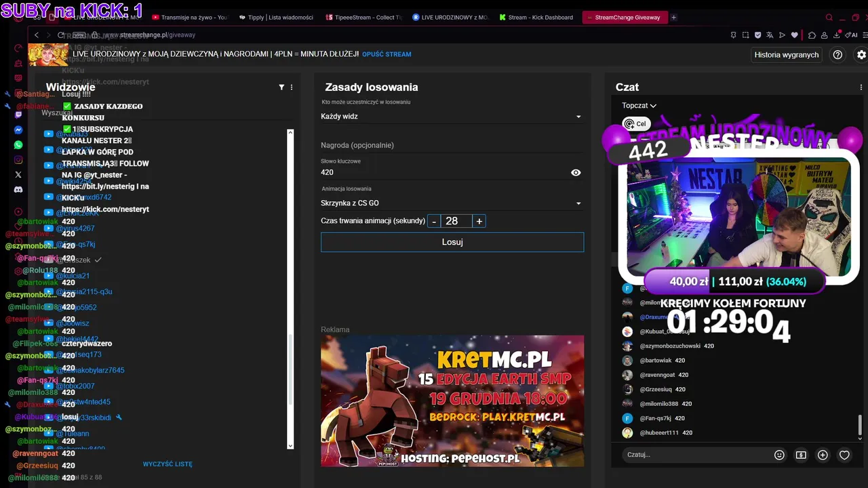Click the 'Nagroda (opcjonalnie)' prize field
Screen dimensions: 868x488
coord(452,146)
